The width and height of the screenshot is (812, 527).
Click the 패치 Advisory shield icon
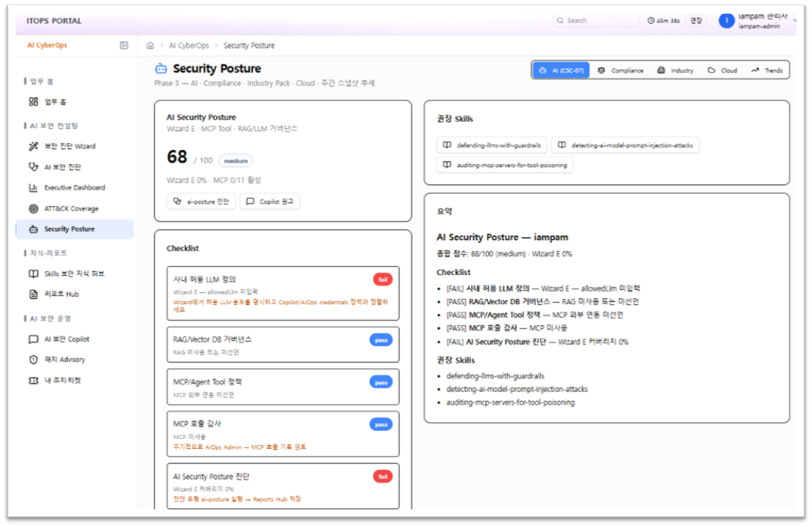point(34,359)
